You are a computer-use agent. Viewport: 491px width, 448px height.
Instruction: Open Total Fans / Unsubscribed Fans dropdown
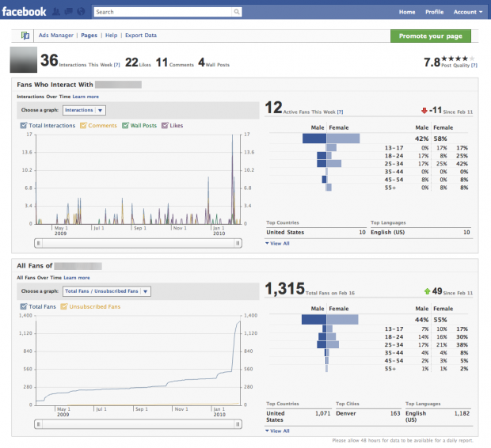(107, 291)
